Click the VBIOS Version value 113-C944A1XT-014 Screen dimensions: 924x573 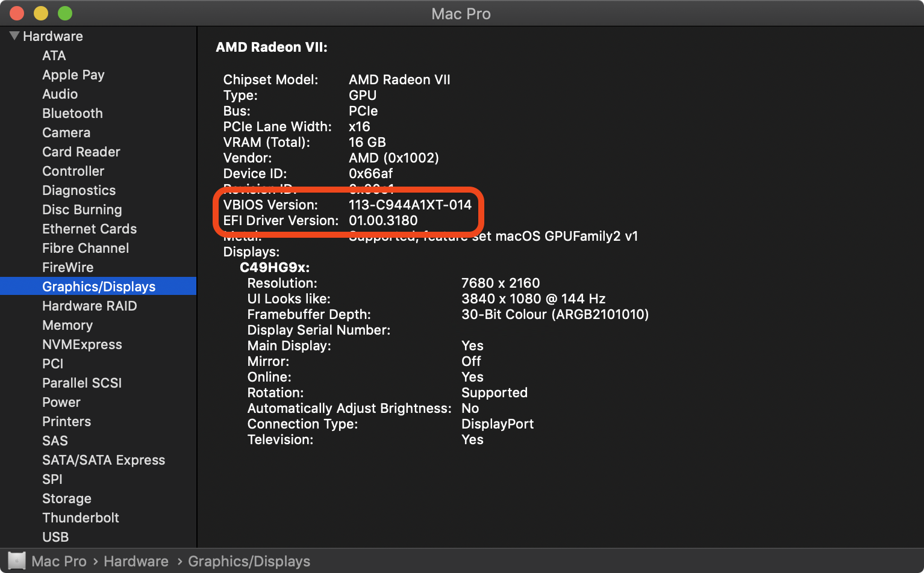(x=410, y=205)
